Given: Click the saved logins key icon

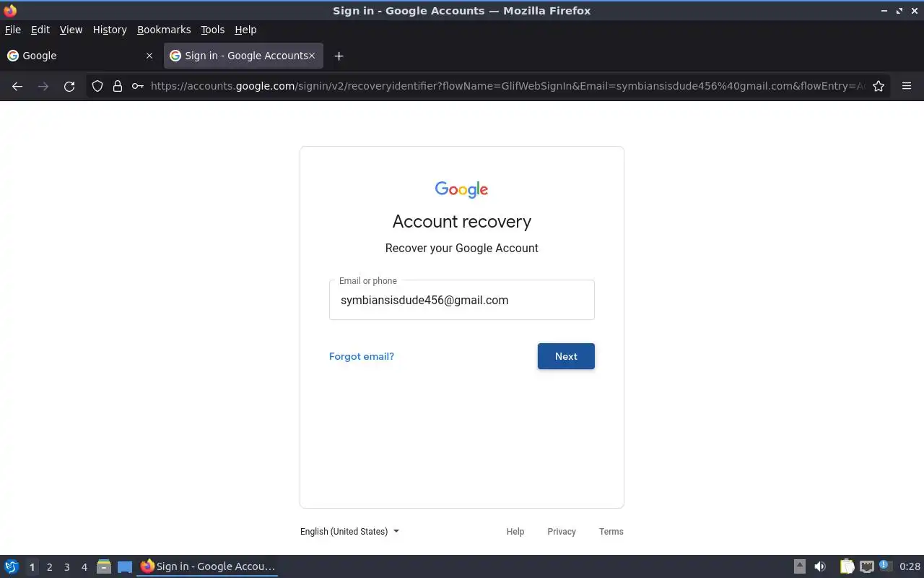Looking at the screenshot, I should 137,86.
